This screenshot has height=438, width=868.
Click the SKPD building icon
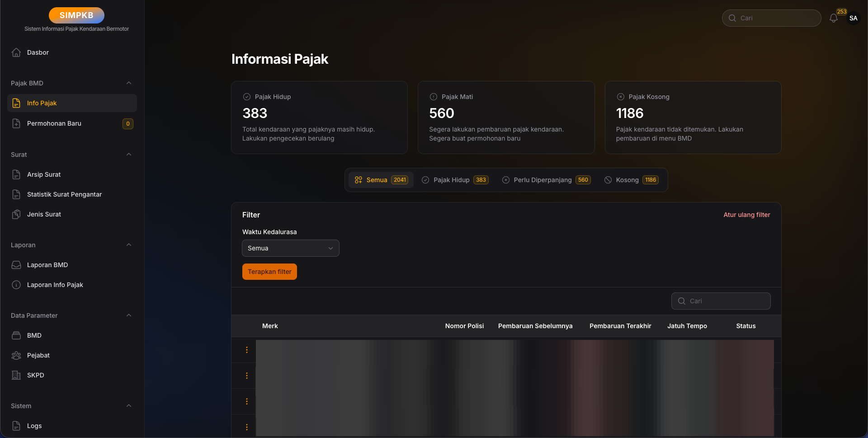coord(16,375)
